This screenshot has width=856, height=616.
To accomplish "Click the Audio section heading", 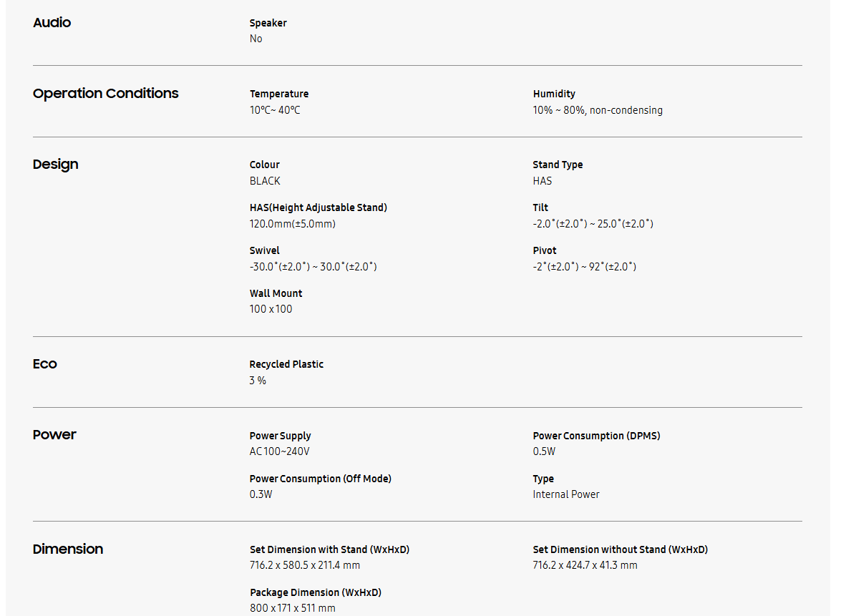I will (52, 22).
